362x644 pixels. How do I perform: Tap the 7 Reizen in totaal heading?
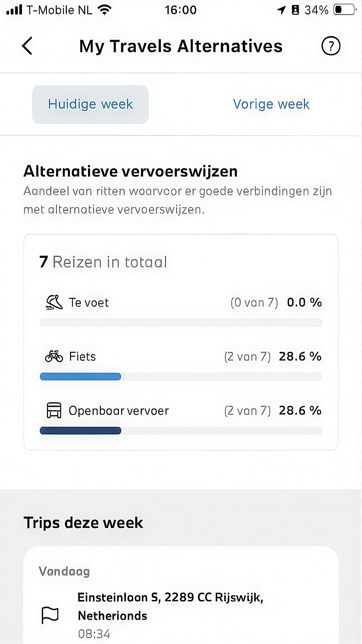pyautogui.click(x=103, y=262)
